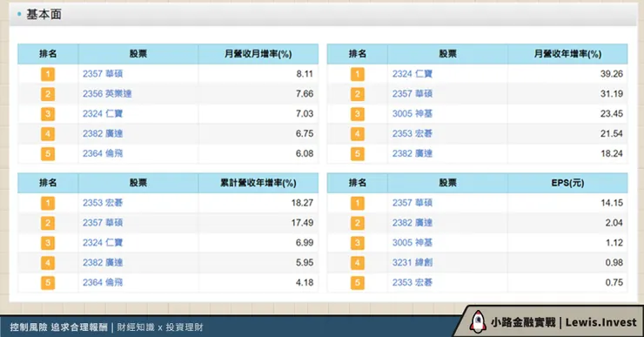Click rank 1 badge in 月營收年增率 table
This screenshot has height=337, width=644.
pos(358,74)
